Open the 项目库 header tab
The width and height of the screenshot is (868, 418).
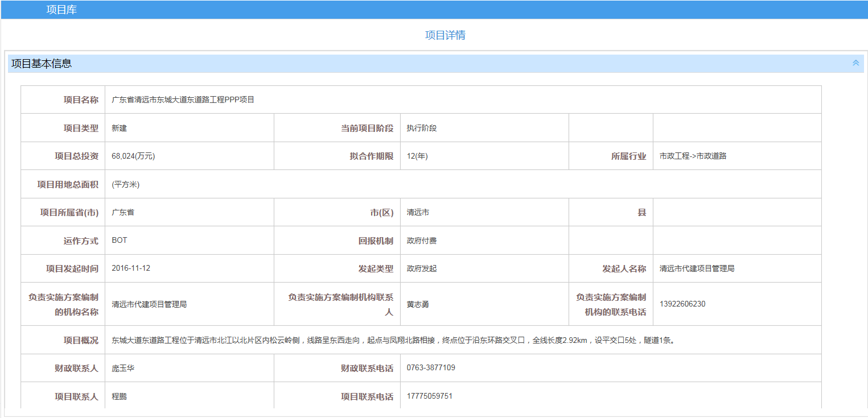61,10
